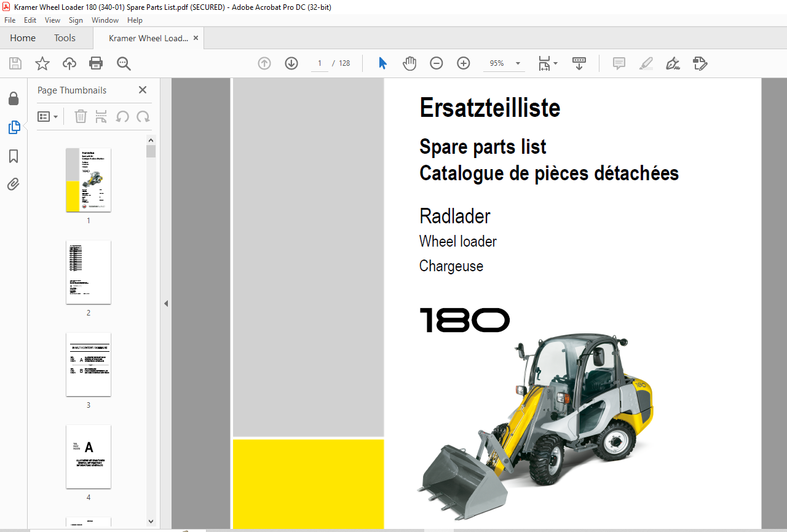
Task: Add a comment sticky note
Action: [619, 63]
